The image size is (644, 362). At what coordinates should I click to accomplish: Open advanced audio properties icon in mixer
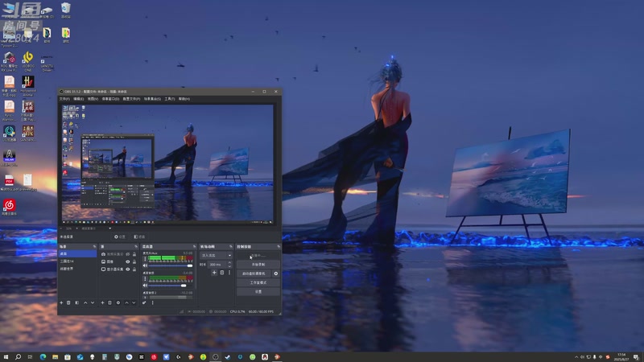(x=144, y=303)
